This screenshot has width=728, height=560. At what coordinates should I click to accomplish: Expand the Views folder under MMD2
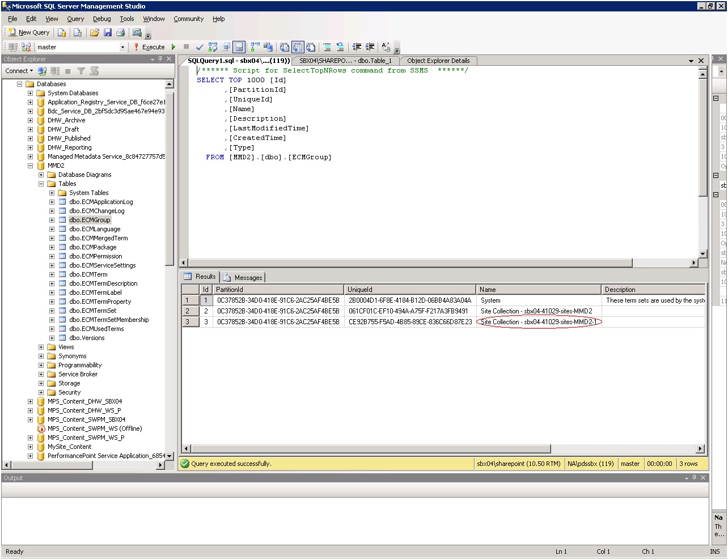click(40, 347)
